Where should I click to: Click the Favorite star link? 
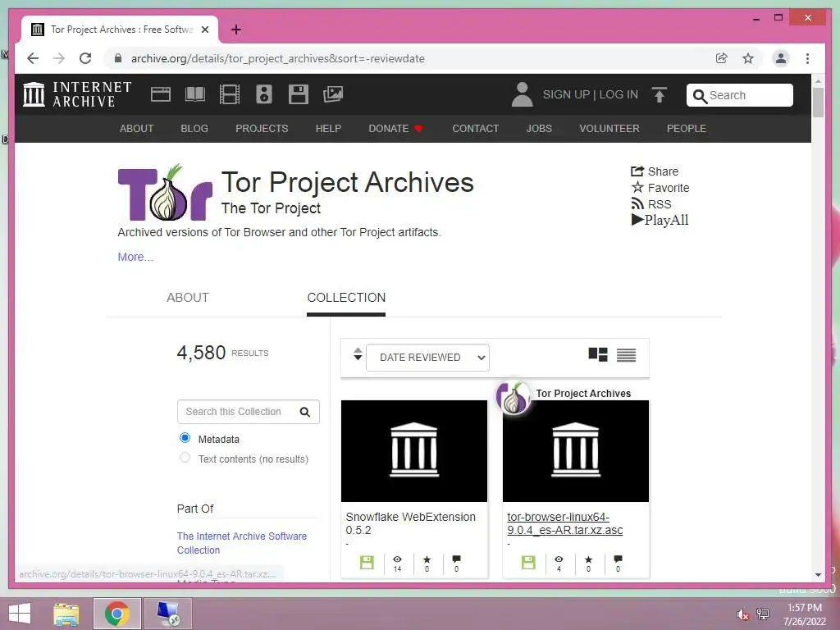coord(660,188)
